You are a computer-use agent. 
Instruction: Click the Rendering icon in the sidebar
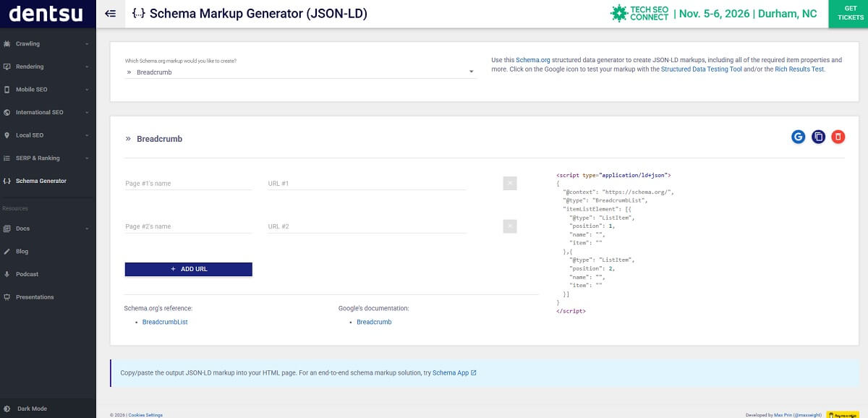7,67
